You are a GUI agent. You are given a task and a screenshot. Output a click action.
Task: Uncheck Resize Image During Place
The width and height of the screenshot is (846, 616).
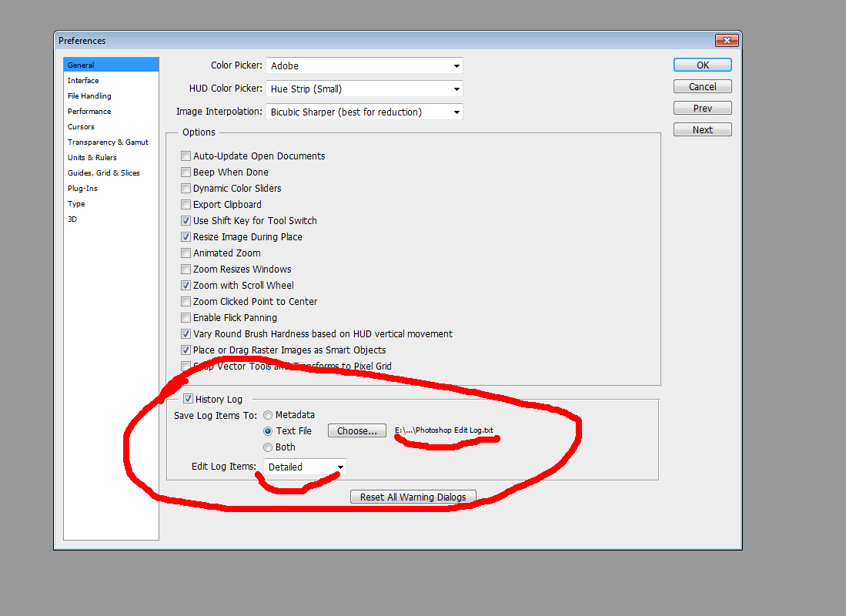click(x=186, y=236)
